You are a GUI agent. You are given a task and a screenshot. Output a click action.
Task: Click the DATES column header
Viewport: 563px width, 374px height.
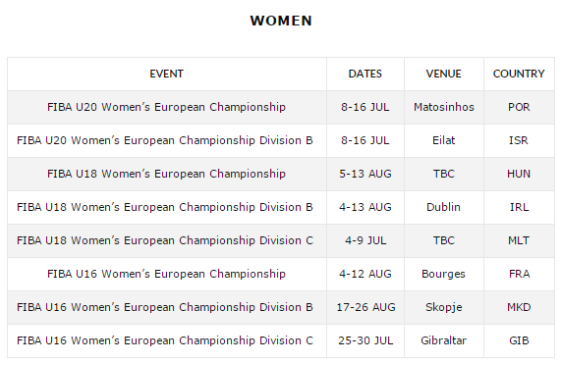365,74
